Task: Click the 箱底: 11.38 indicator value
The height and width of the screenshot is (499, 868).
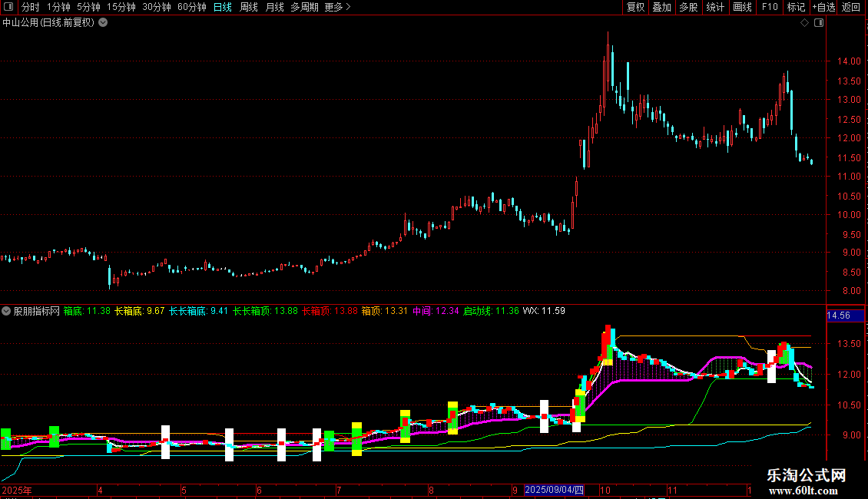Action: (x=87, y=311)
